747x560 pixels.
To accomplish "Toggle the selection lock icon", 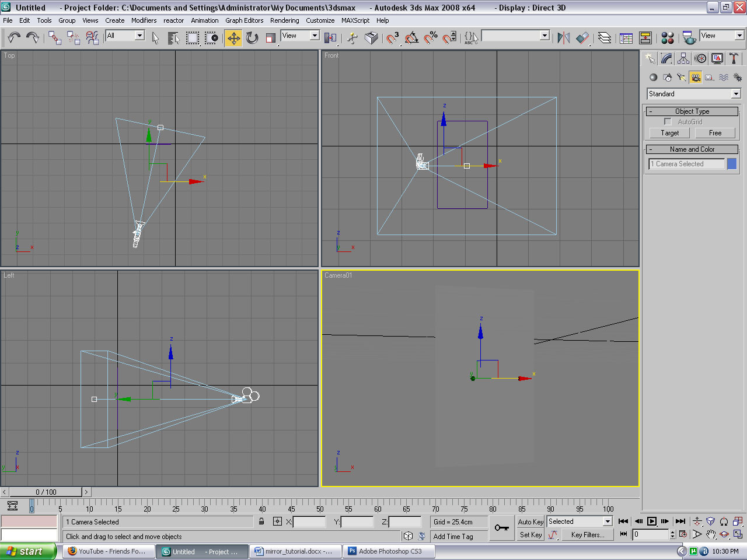I will 261,521.
